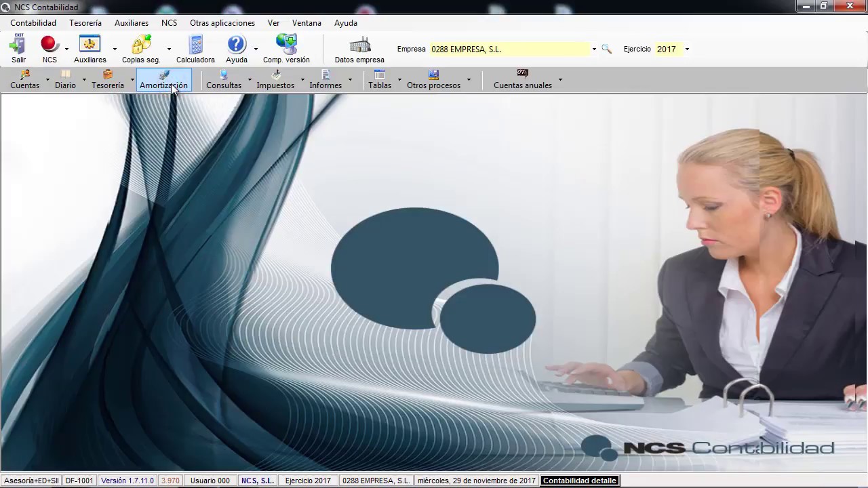The width and height of the screenshot is (868, 488).
Task: Open the Empresa combo dropdown arrow
Action: point(594,49)
